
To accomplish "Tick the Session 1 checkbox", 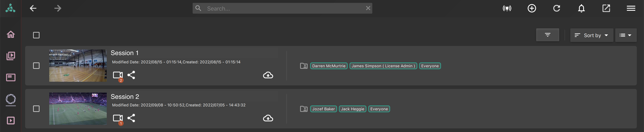I will (36, 66).
